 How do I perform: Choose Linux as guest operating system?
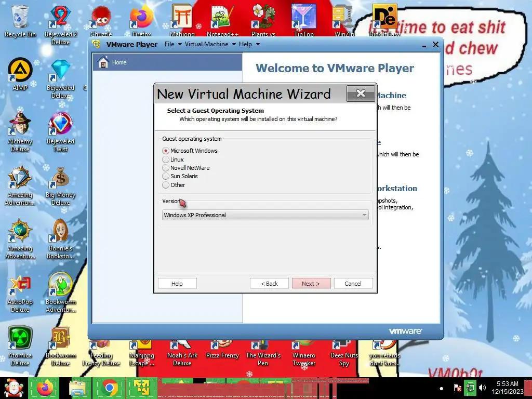pos(166,159)
